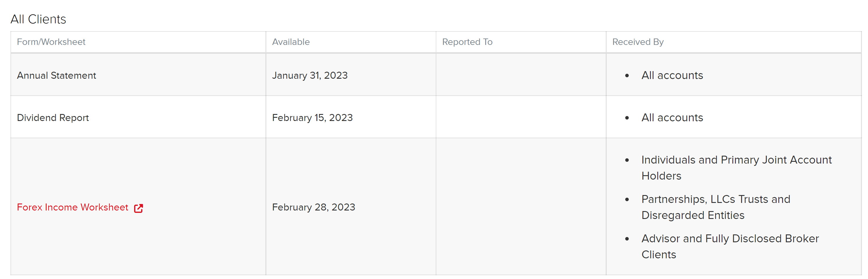
Task: Select the Form/Worksheet column header
Action: click(x=51, y=42)
